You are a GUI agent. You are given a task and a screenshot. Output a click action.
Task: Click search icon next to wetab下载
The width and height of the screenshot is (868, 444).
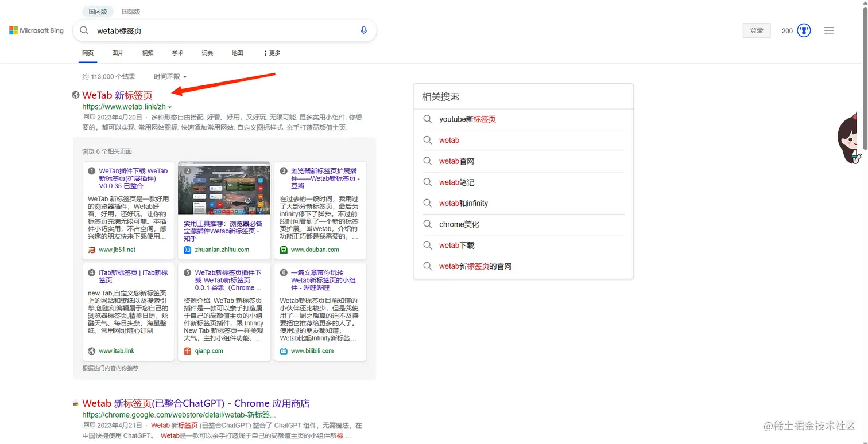(x=427, y=246)
